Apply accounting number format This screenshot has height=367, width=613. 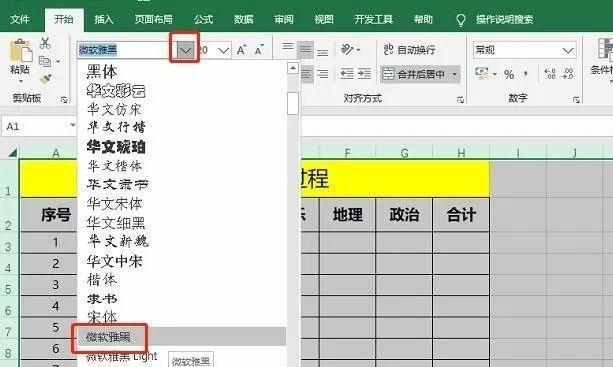[482, 73]
